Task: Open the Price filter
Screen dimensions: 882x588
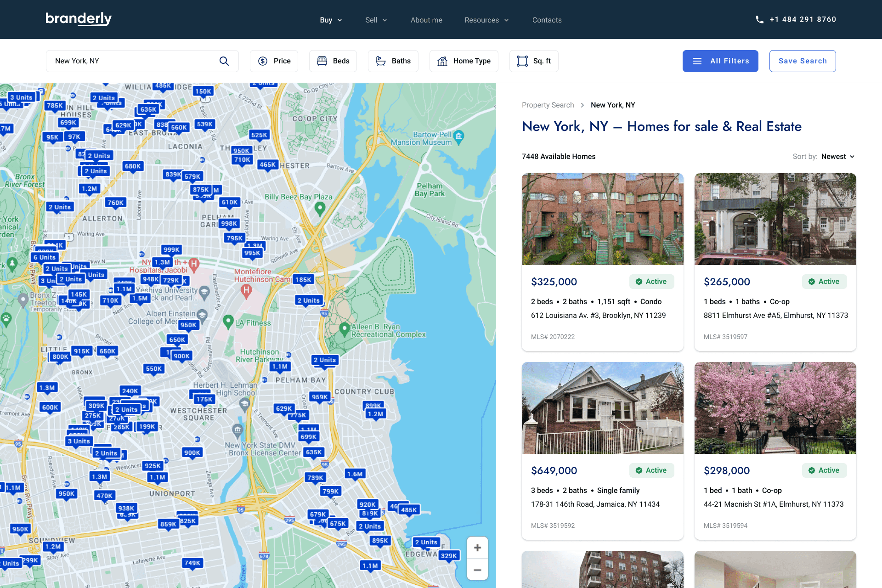Action: pyautogui.click(x=274, y=61)
